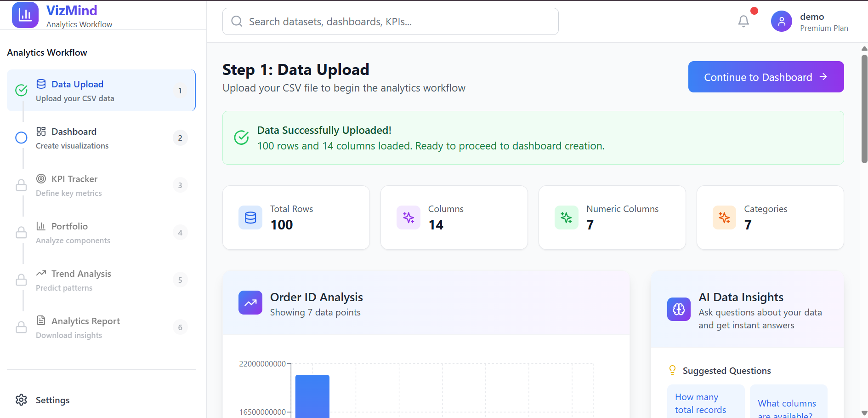Click the Trend Analysis arrow icon

[41, 273]
